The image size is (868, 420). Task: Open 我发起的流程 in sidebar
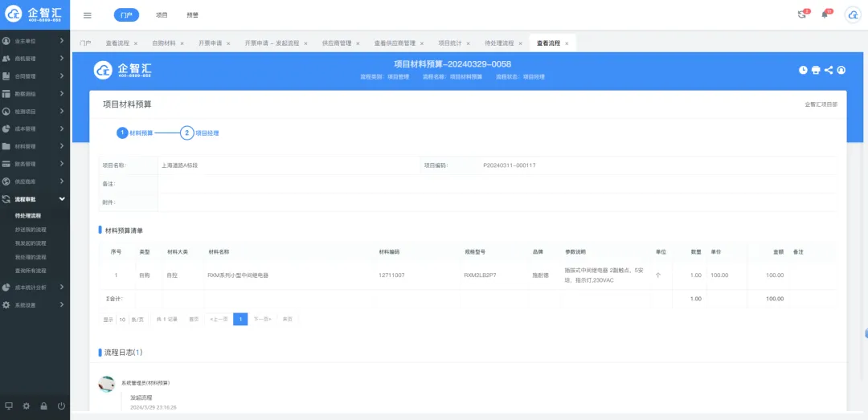tap(31, 243)
